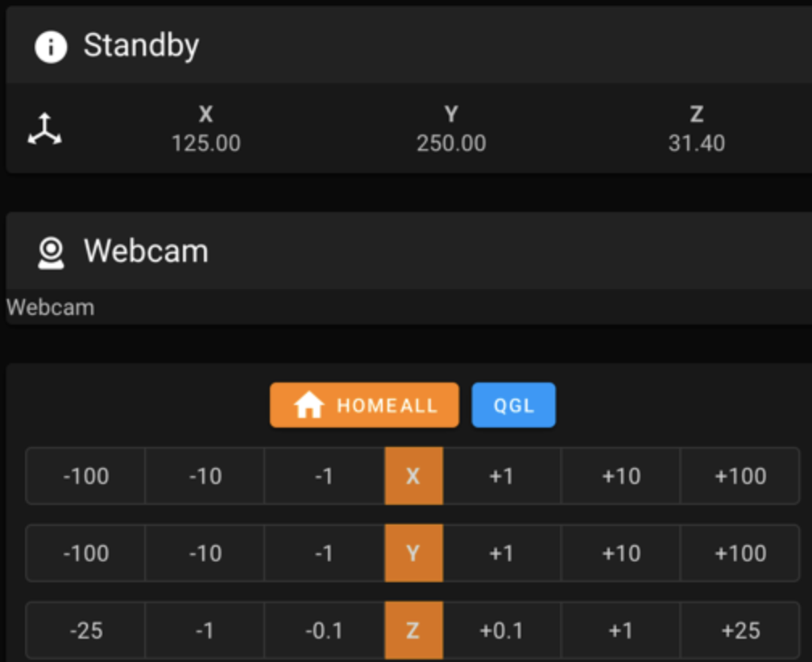Move X axis by -100
This screenshot has width=812, height=662.
tap(85, 476)
